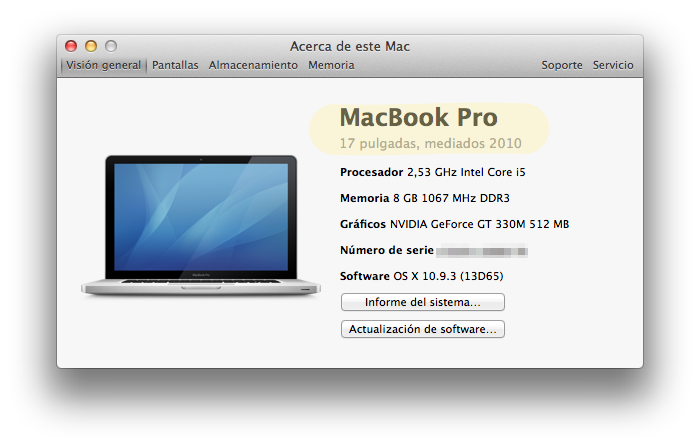Open the Pantallas tab
700x447 pixels.
(x=175, y=65)
